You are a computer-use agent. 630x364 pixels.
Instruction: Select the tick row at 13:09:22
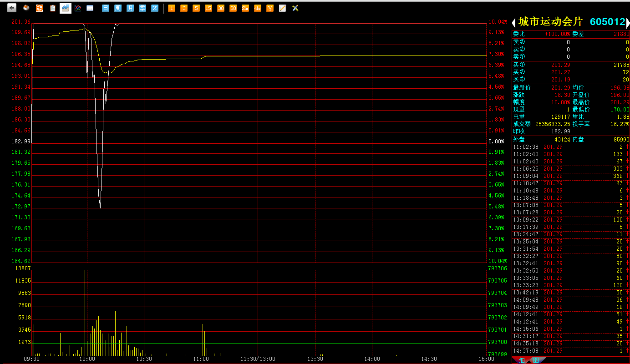coord(571,220)
